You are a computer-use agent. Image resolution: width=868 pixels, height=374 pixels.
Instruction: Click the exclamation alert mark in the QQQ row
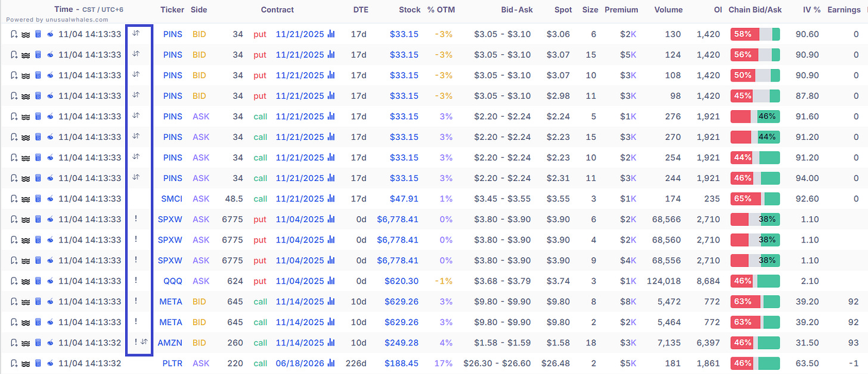(136, 281)
